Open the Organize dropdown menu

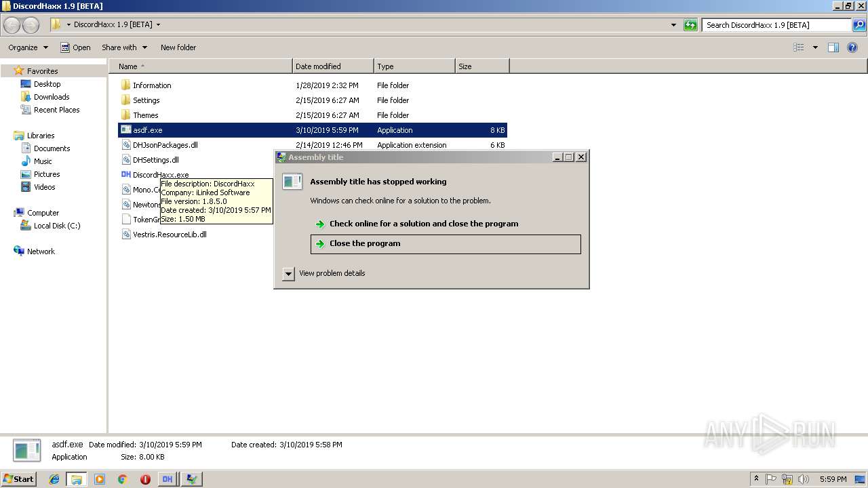[28, 47]
